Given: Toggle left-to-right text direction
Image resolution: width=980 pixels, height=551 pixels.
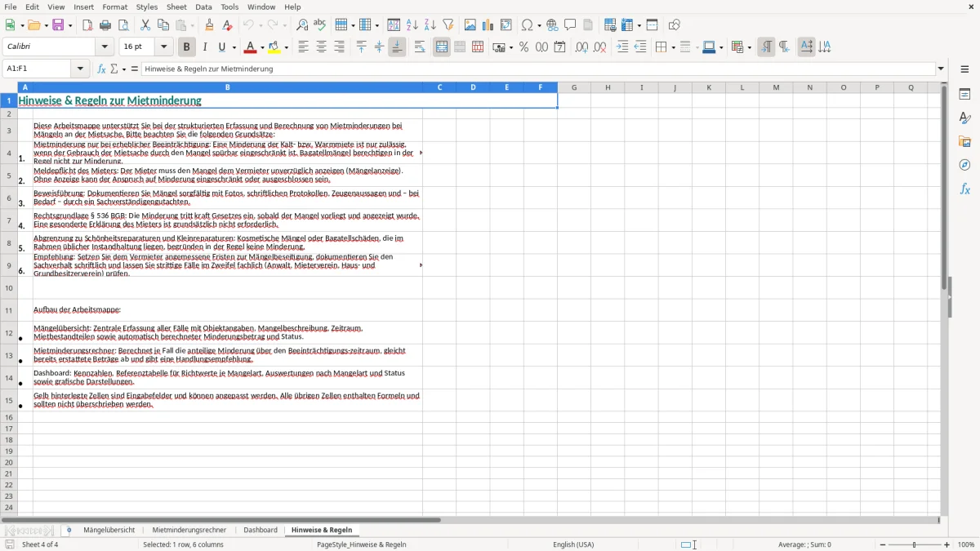Looking at the screenshot, I should [x=766, y=47].
